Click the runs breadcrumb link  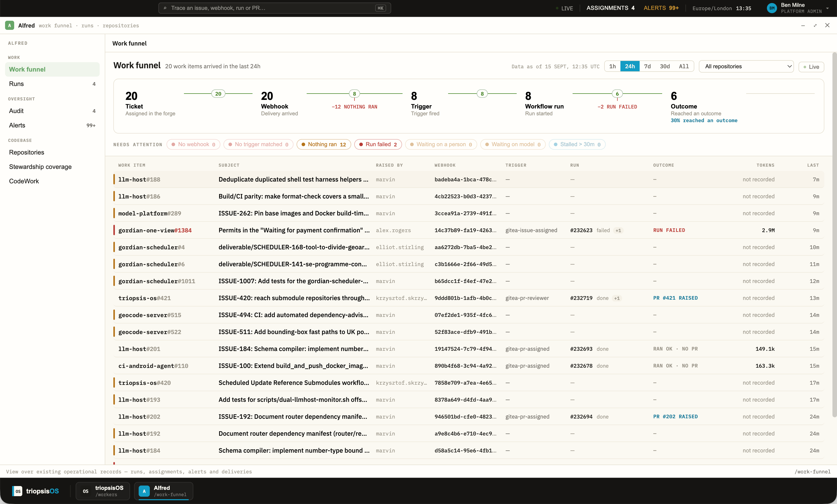87,26
